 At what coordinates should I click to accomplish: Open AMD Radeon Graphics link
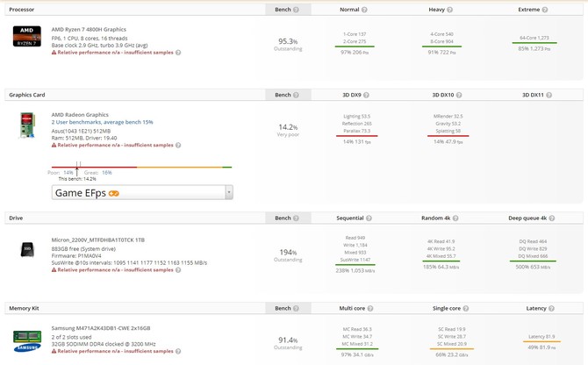coord(80,115)
